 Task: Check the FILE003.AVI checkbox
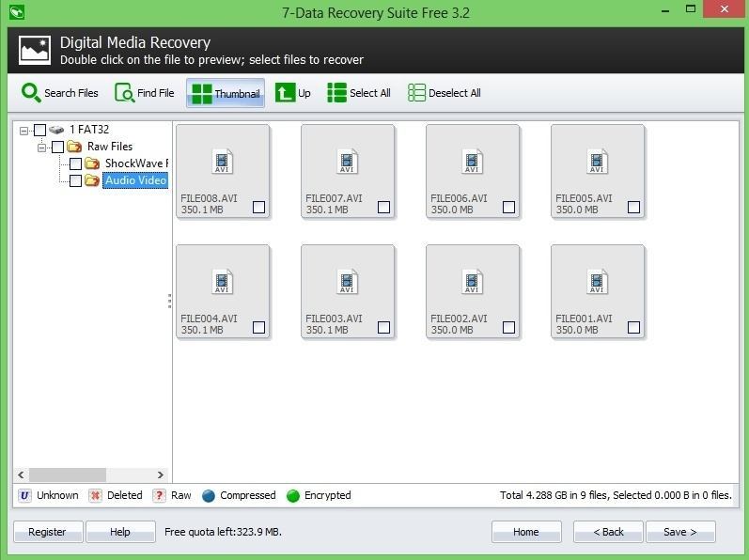tap(384, 328)
